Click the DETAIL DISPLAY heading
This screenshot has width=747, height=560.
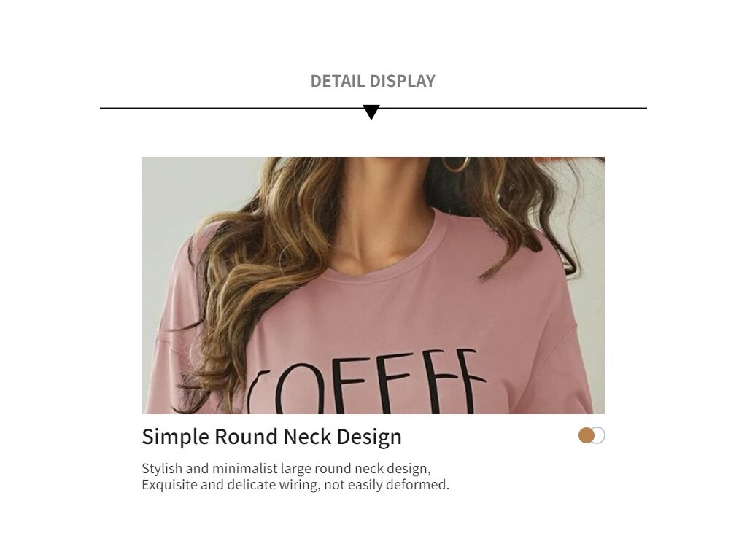[x=373, y=81]
